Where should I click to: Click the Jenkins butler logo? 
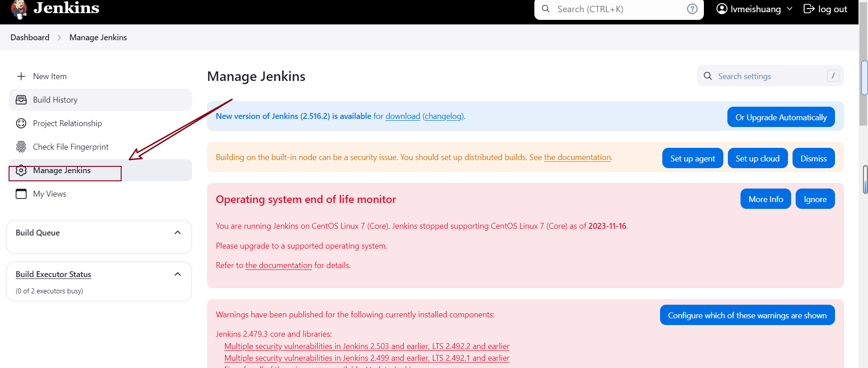pos(19,9)
